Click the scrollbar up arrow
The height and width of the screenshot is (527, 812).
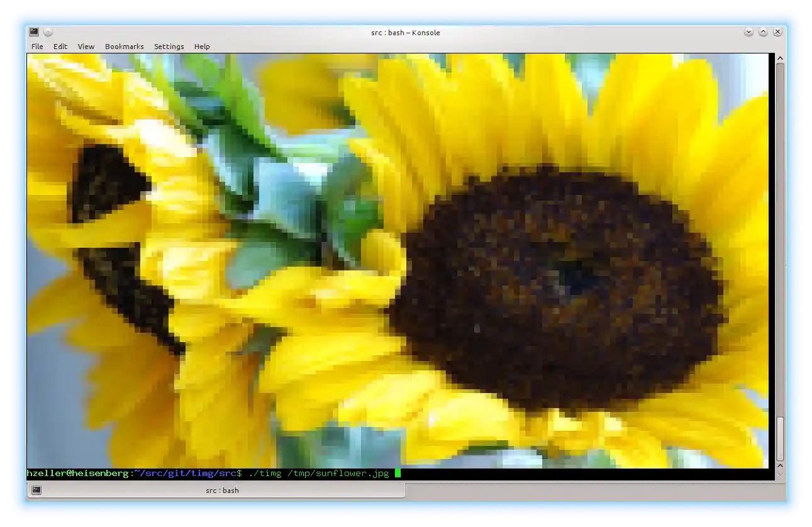click(780, 58)
